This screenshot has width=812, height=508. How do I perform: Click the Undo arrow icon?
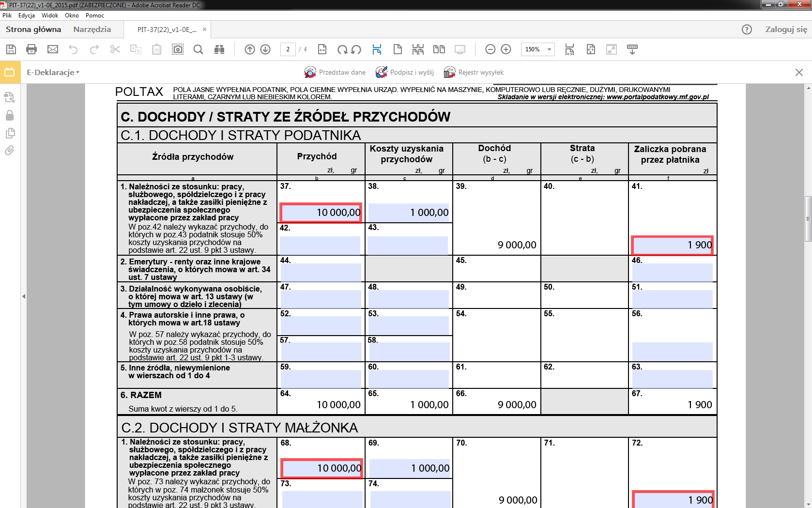click(73, 49)
